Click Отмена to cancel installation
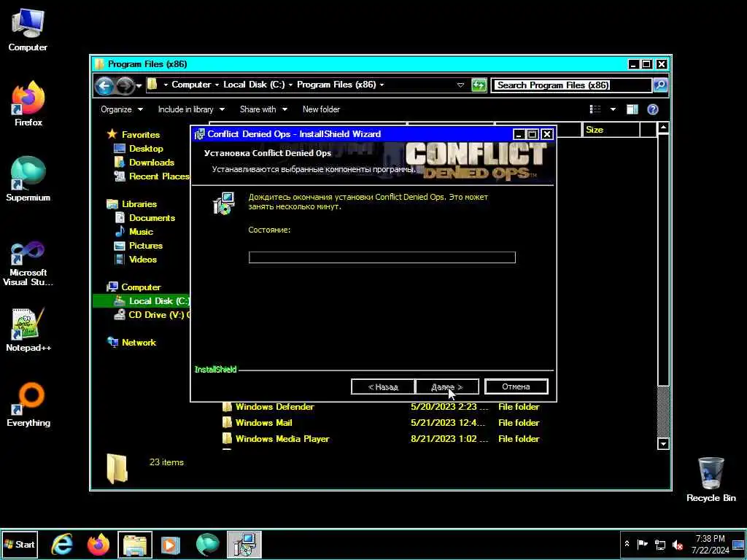The image size is (747, 560). pyautogui.click(x=516, y=386)
